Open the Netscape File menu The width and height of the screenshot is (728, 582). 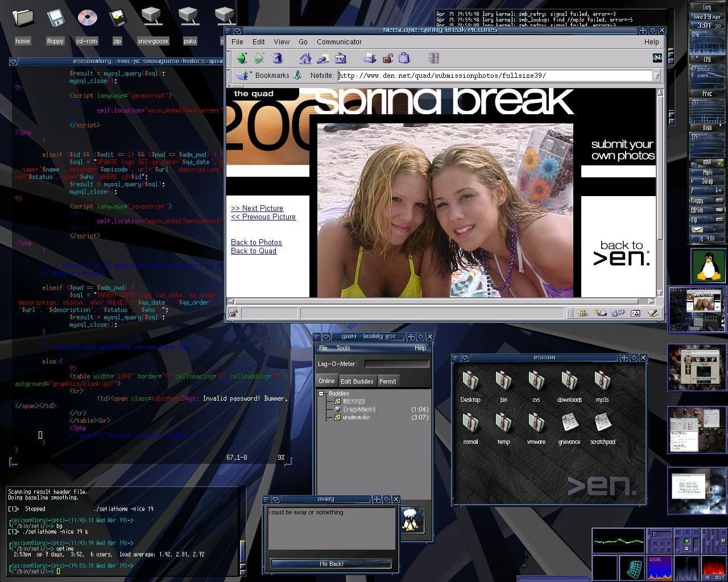point(238,41)
